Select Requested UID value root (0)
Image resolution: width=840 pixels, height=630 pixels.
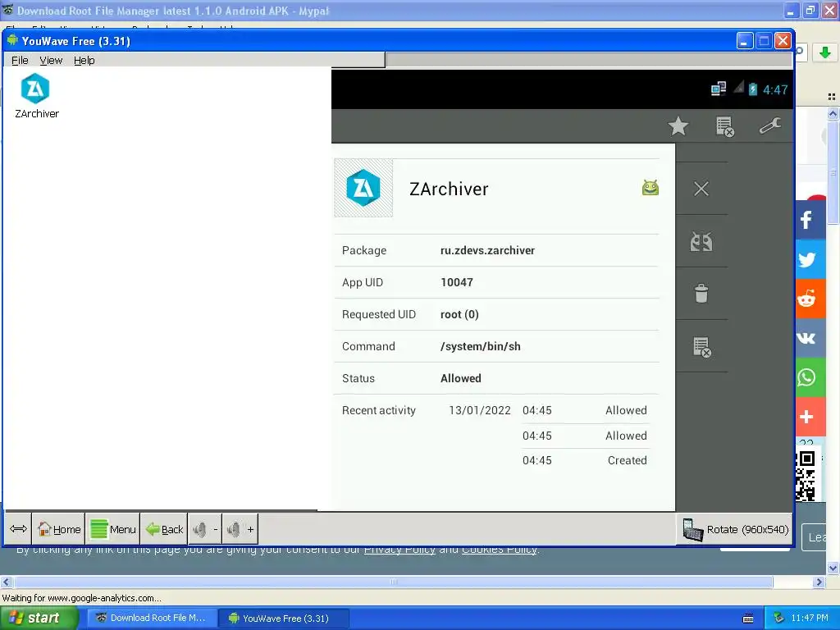click(459, 314)
